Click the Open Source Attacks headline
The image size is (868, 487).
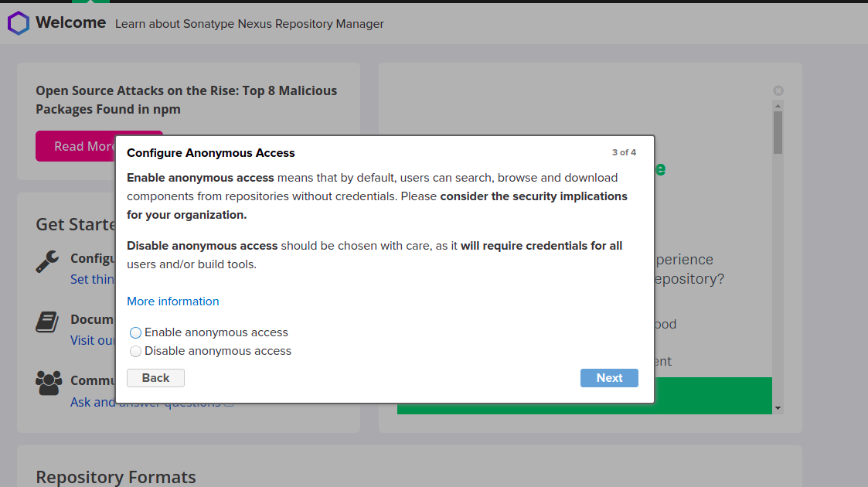[x=186, y=100]
